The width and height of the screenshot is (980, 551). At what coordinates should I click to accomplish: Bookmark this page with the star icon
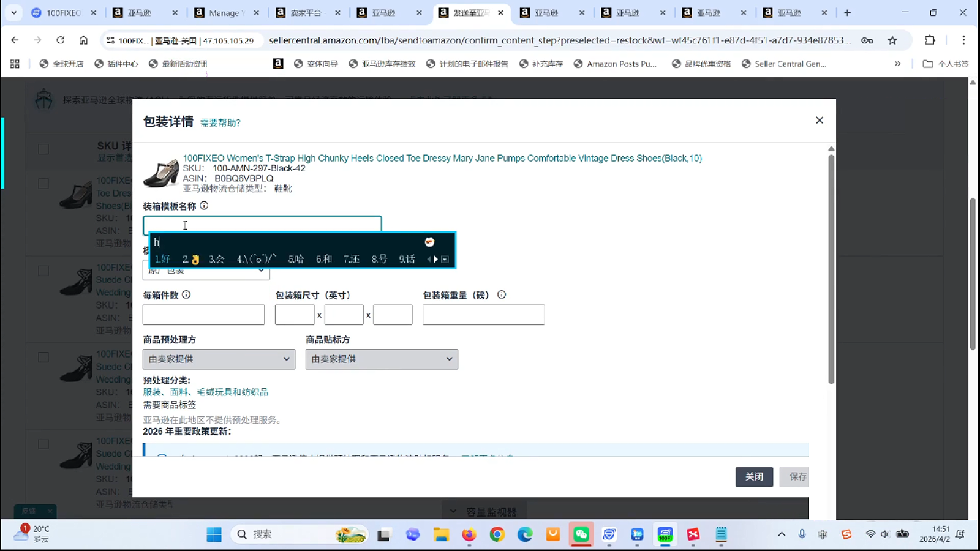892,40
